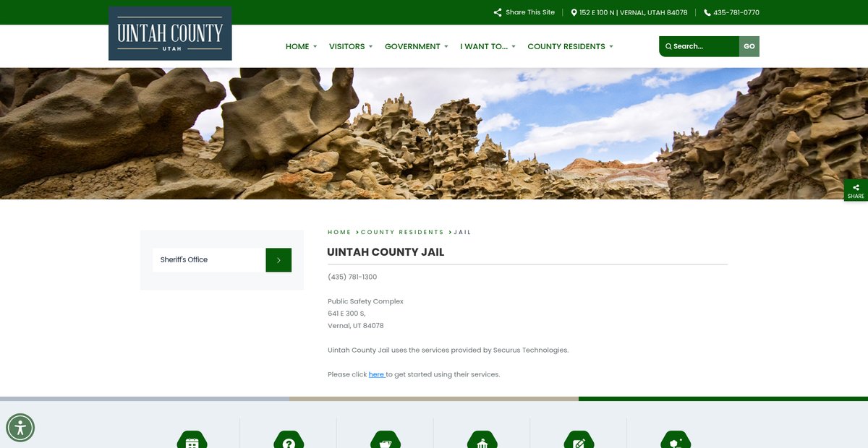Image resolution: width=868 pixels, height=448 pixels.
Task: Click the Uintah County Utah logo
Action: pyautogui.click(x=170, y=34)
